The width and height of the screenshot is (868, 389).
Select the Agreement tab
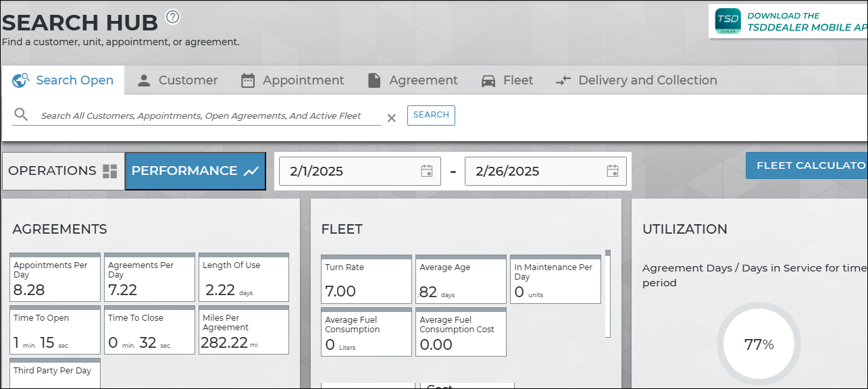[x=413, y=80]
